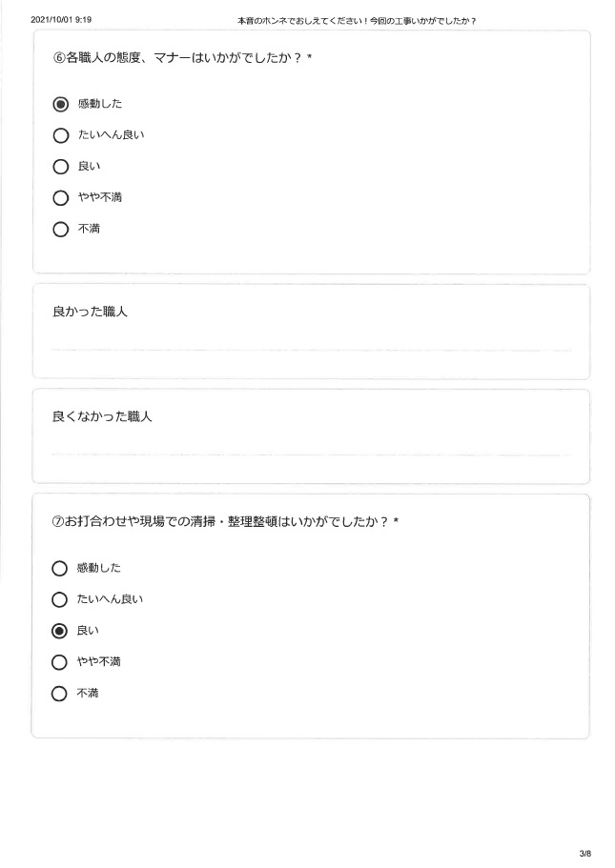The height and width of the screenshot is (868, 615).
Task: Select the 良い radio under question ⑦
Action: 59,631
